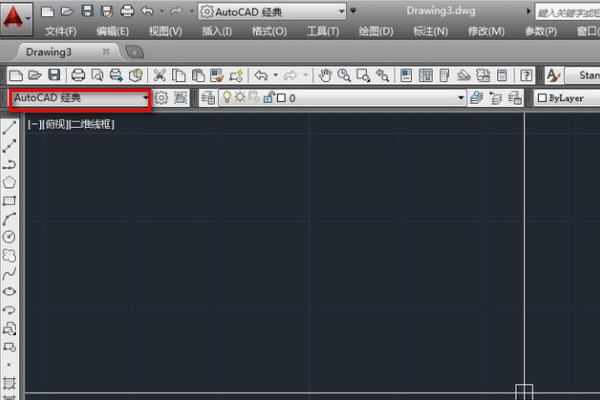Open the 绘图(D) menu
The image size is (600, 400).
pos(374,31)
